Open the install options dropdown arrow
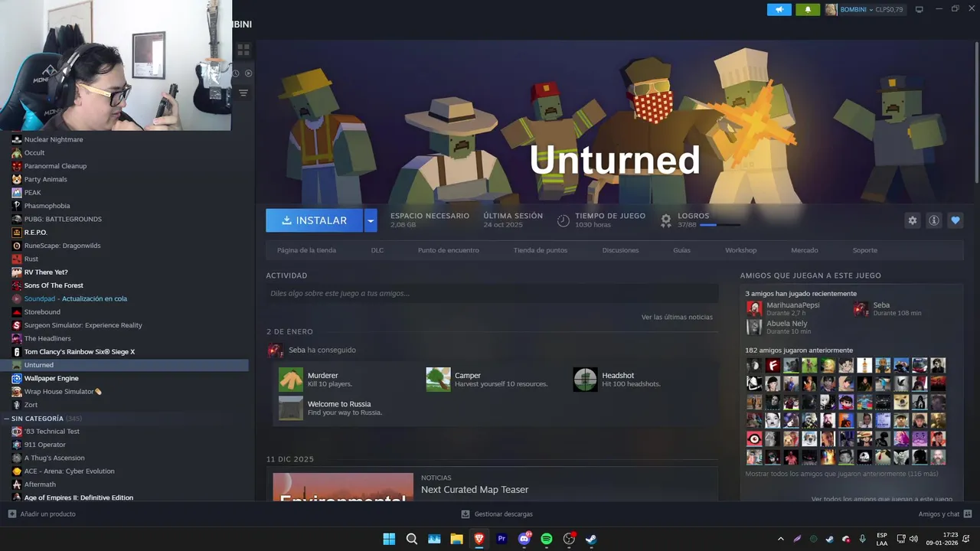This screenshot has width=980, height=551. (371, 220)
